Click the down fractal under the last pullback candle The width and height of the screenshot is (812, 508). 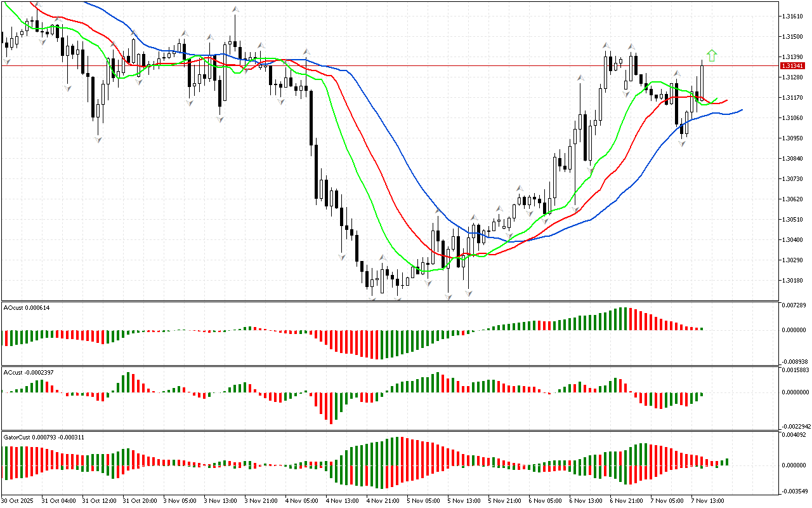[x=683, y=144]
